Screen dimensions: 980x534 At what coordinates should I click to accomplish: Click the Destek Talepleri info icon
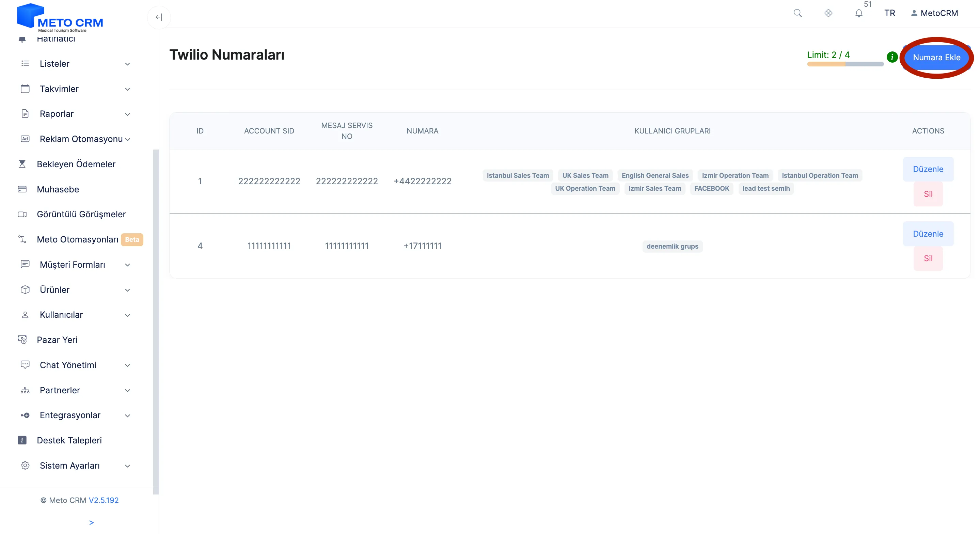(x=22, y=440)
